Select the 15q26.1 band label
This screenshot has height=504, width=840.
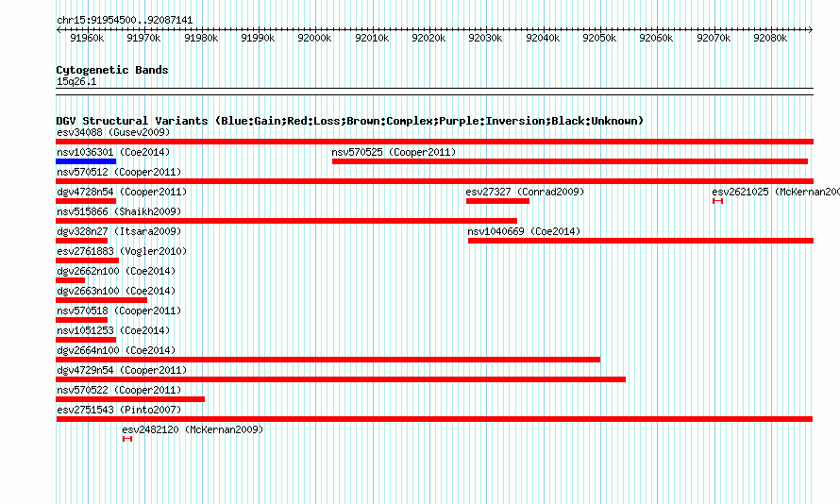(76, 81)
